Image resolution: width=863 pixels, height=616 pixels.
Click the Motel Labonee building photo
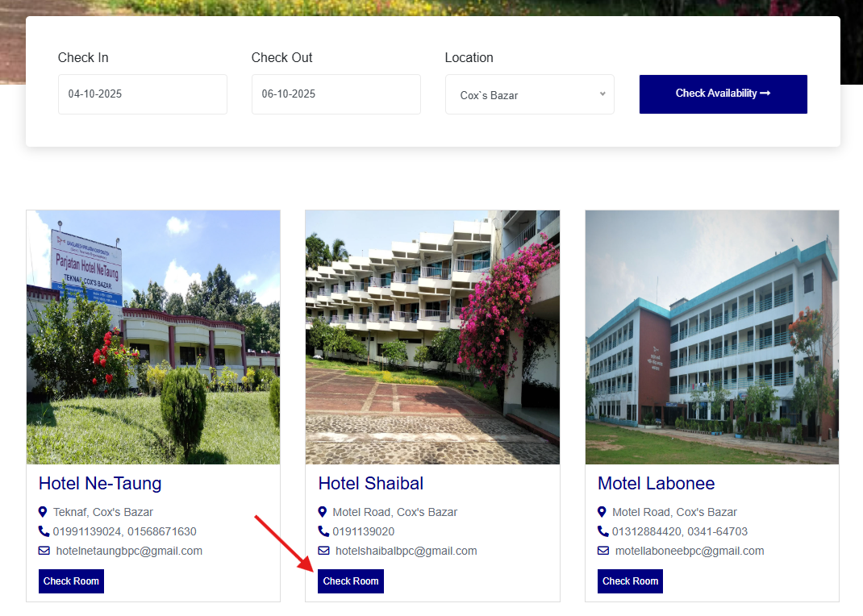coord(711,337)
